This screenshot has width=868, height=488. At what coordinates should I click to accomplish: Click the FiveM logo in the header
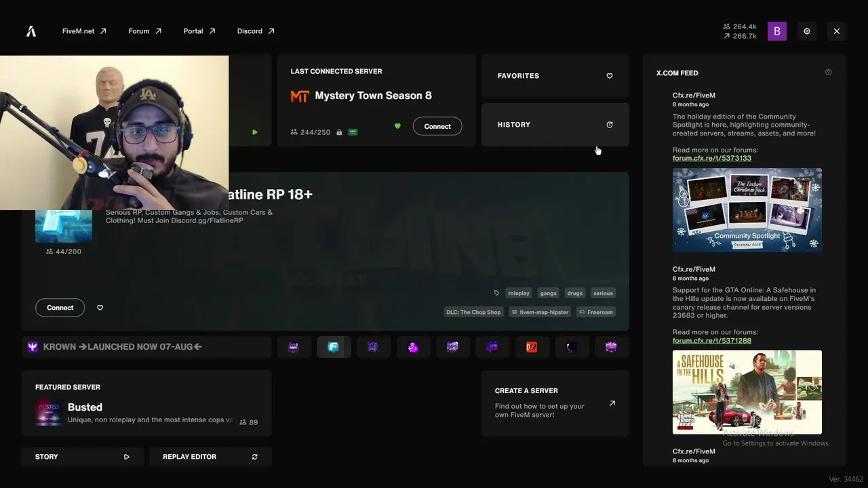coord(31,31)
